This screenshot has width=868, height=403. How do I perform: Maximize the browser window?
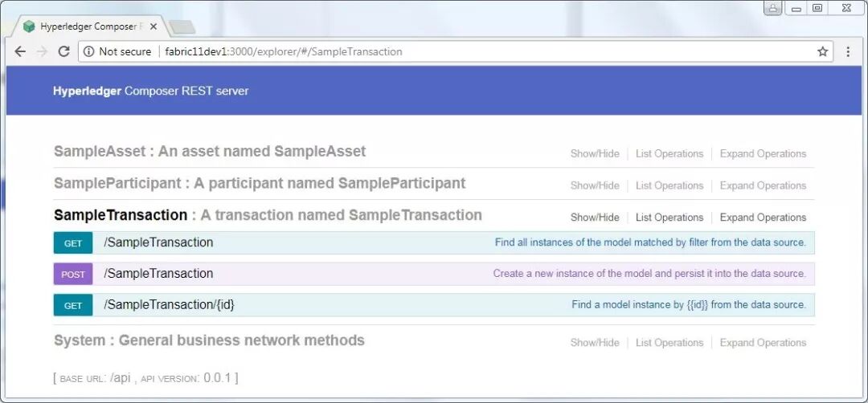[x=817, y=8]
